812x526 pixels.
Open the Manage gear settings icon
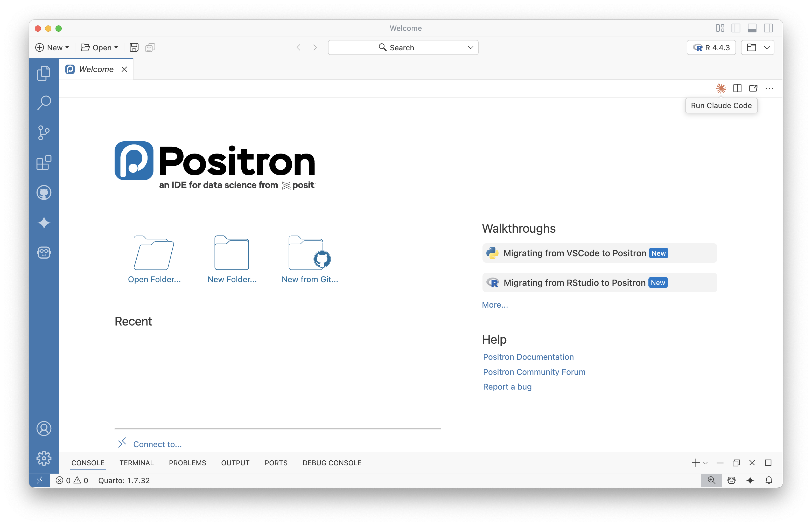pos(44,458)
